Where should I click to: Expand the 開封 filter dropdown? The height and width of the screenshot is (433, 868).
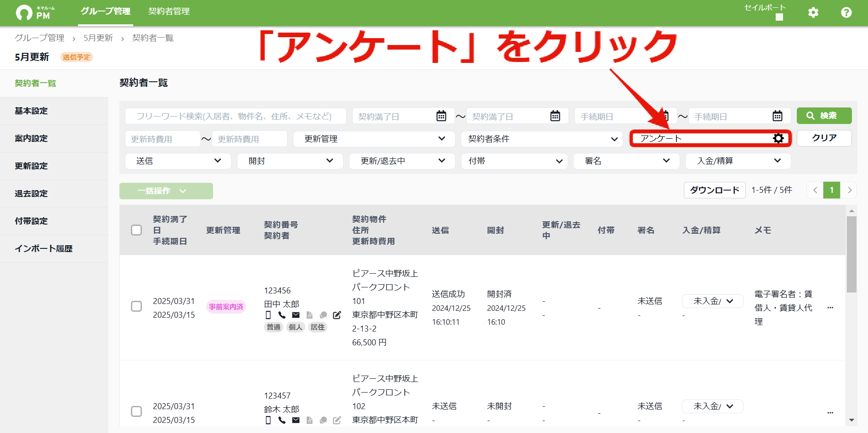pos(290,161)
